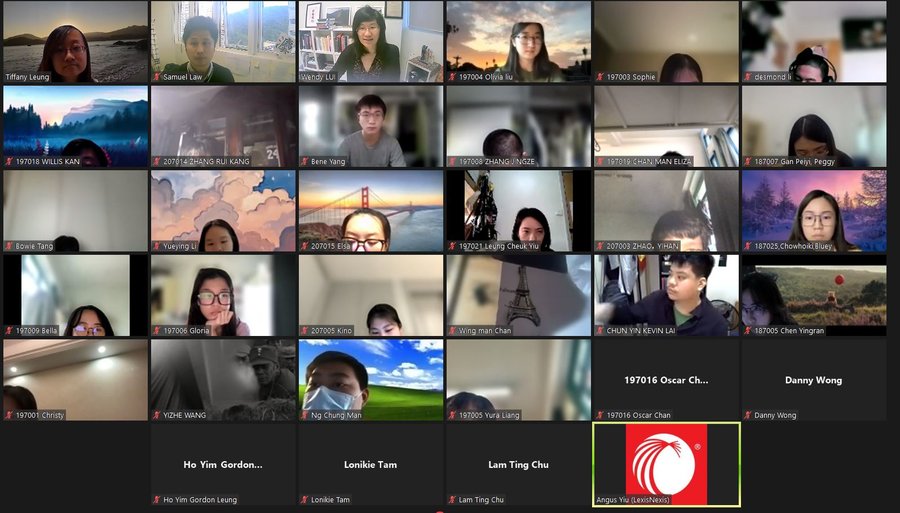This screenshot has height=513, width=900.
Task: Click the 187007 Gan Peiyi, Peggy name label
Action: coord(797,161)
